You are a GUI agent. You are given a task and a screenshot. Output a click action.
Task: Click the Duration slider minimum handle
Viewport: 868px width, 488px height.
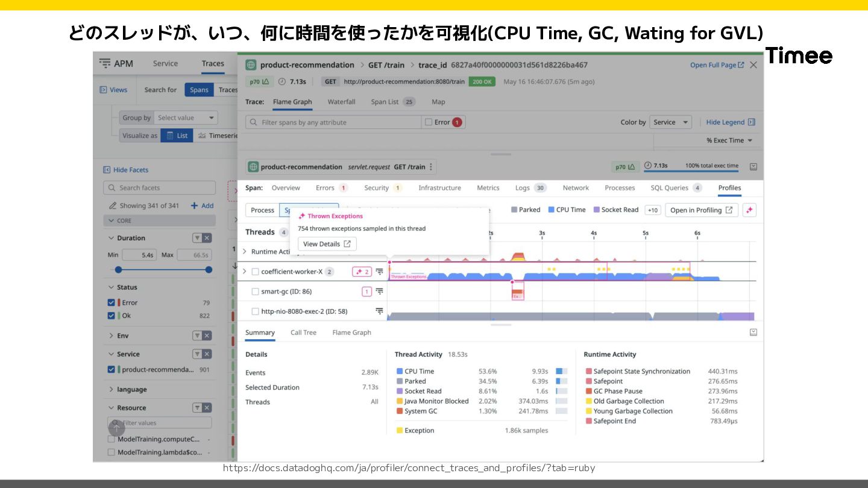pyautogui.click(x=118, y=269)
